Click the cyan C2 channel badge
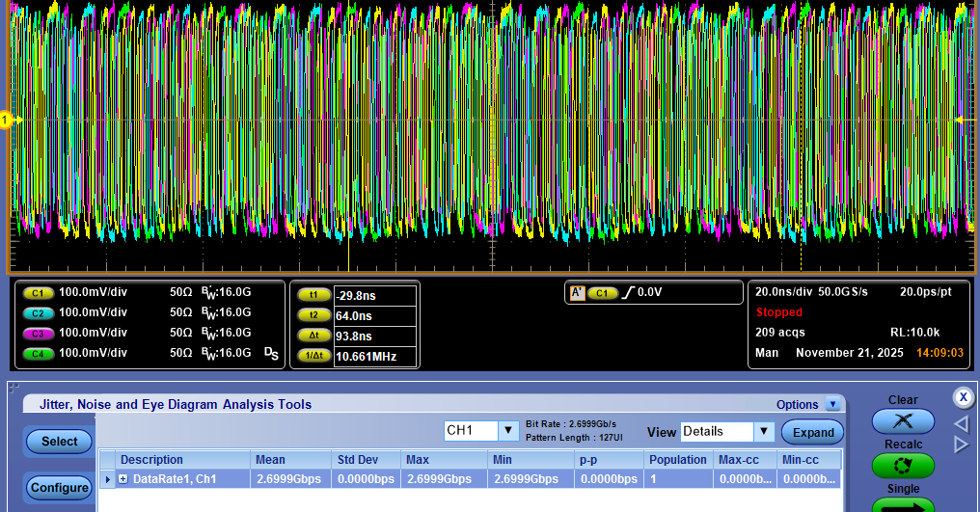Image resolution: width=980 pixels, height=512 pixels. pyautogui.click(x=38, y=312)
